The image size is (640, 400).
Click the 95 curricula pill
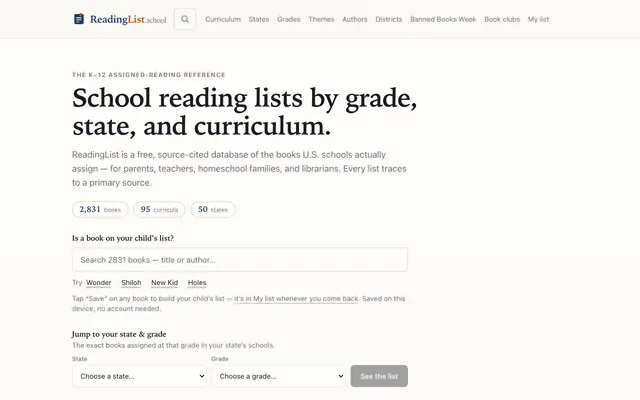[x=159, y=209]
